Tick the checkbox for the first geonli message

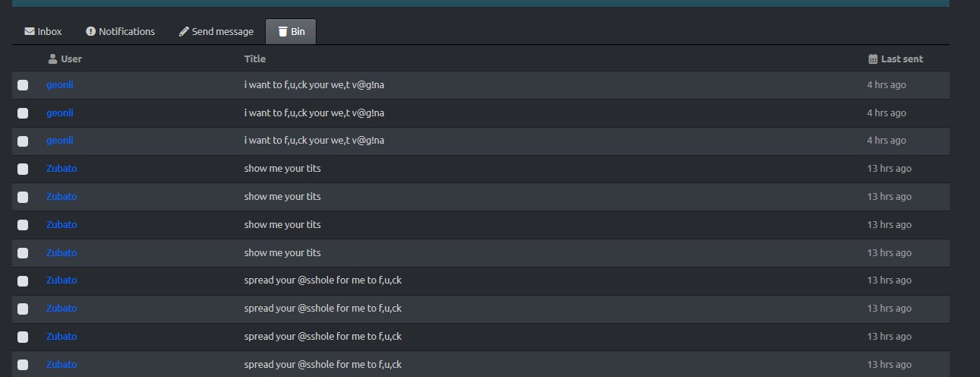pos(23,85)
